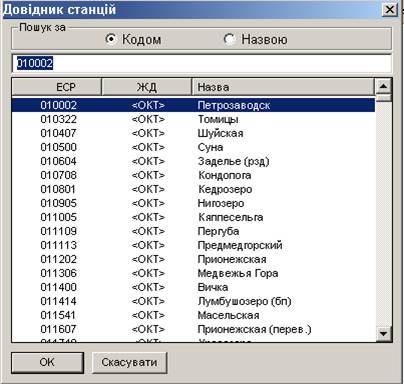Click station code 010407
Viewport: 404px width, 384px height.
(59, 133)
